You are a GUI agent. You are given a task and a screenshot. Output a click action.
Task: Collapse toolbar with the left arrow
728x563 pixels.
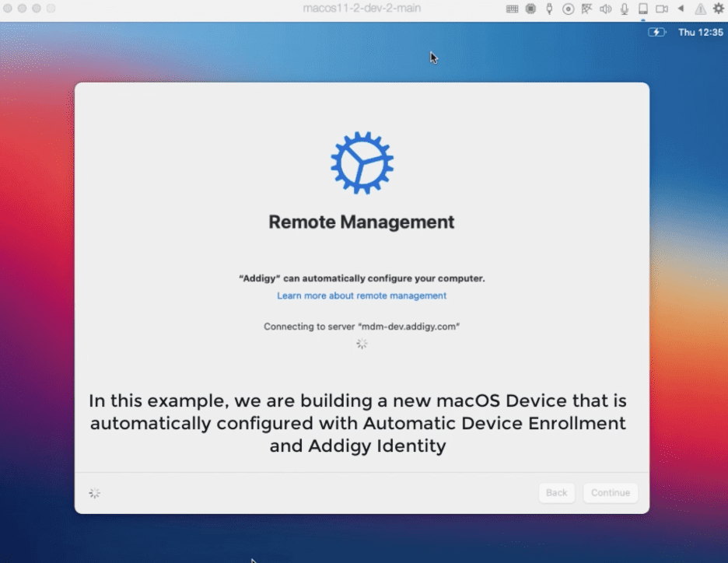point(681,9)
